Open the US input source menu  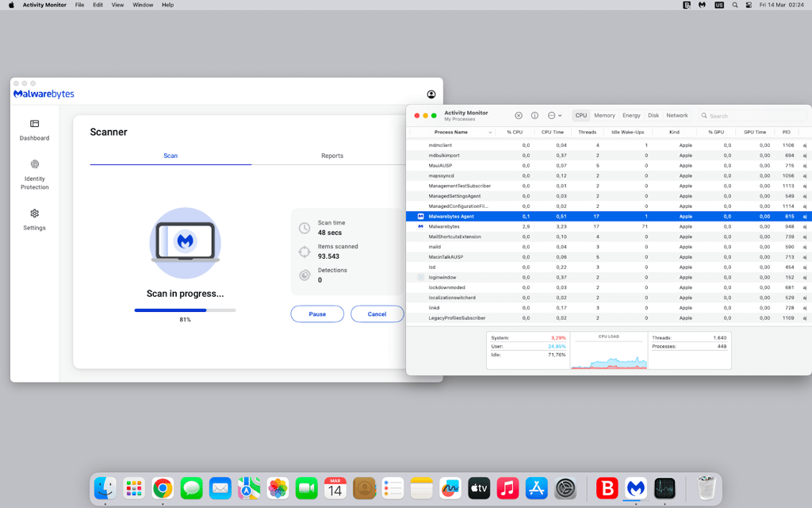[718, 5]
